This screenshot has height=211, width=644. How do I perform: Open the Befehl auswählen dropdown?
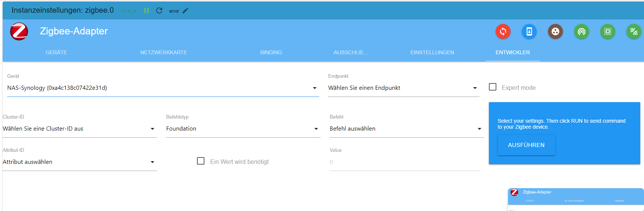point(407,129)
